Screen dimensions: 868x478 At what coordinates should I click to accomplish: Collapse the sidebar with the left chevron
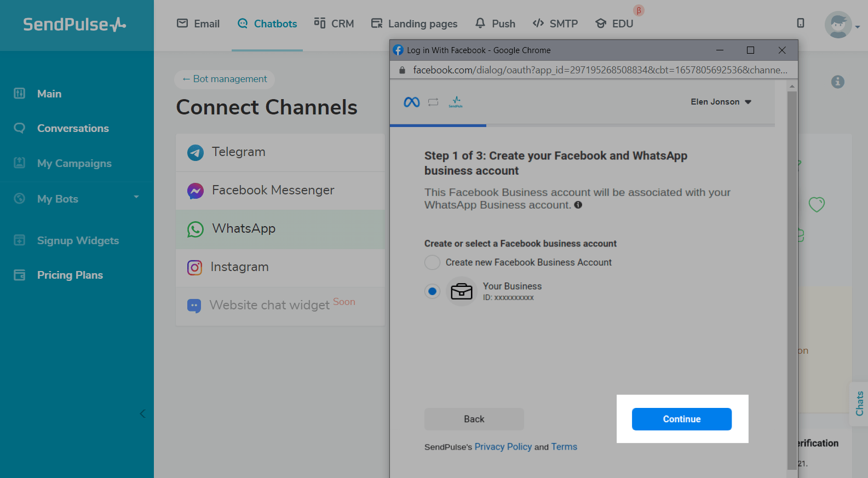(142, 413)
